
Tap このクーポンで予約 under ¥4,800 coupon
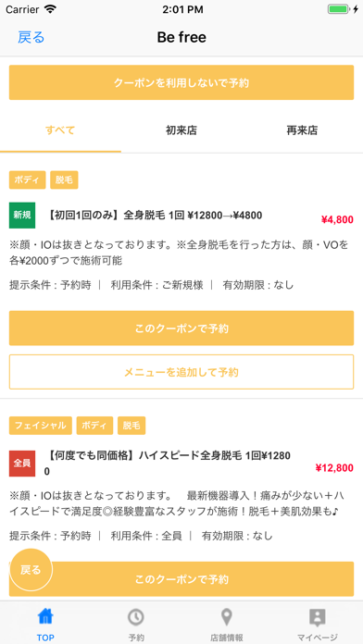(x=181, y=328)
